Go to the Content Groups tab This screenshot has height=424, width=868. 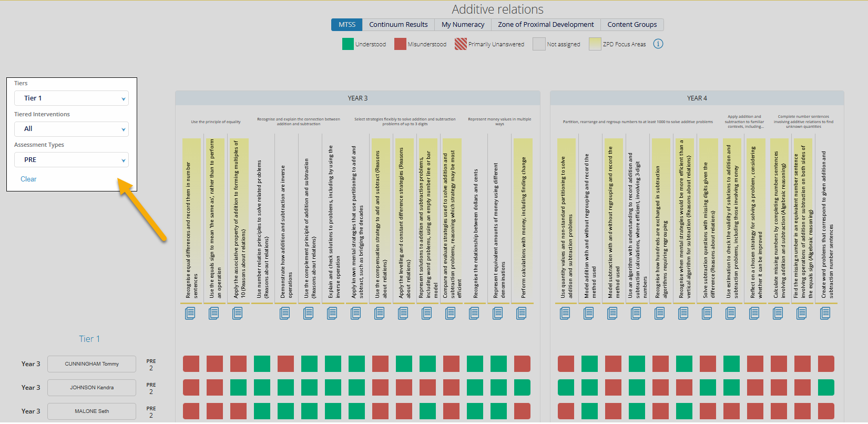click(x=632, y=25)
